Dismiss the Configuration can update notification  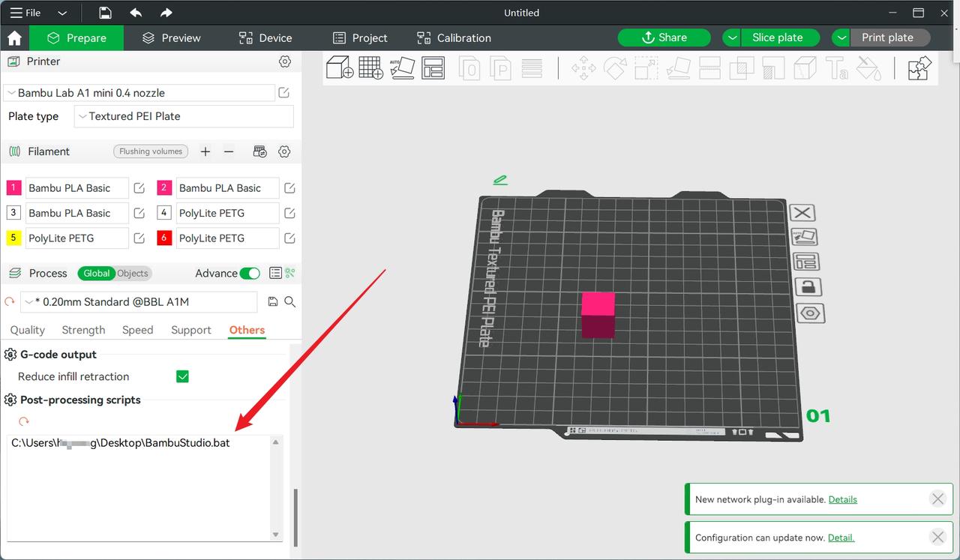point(937,537)
